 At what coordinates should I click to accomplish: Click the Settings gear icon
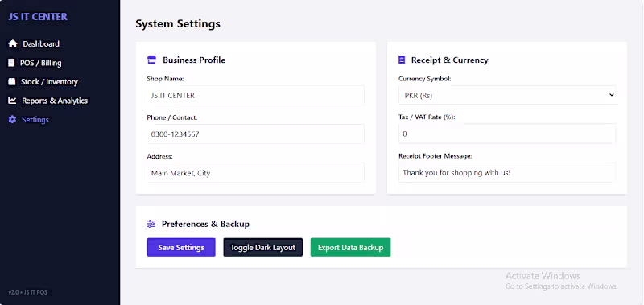[12, 119]
